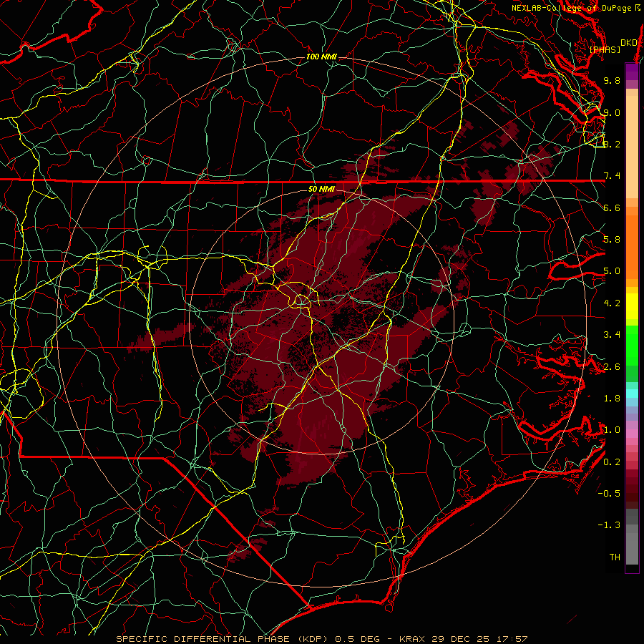Click the 9.0 value on the color scale
Screen dimensions: 644x644
click(612, 112)
